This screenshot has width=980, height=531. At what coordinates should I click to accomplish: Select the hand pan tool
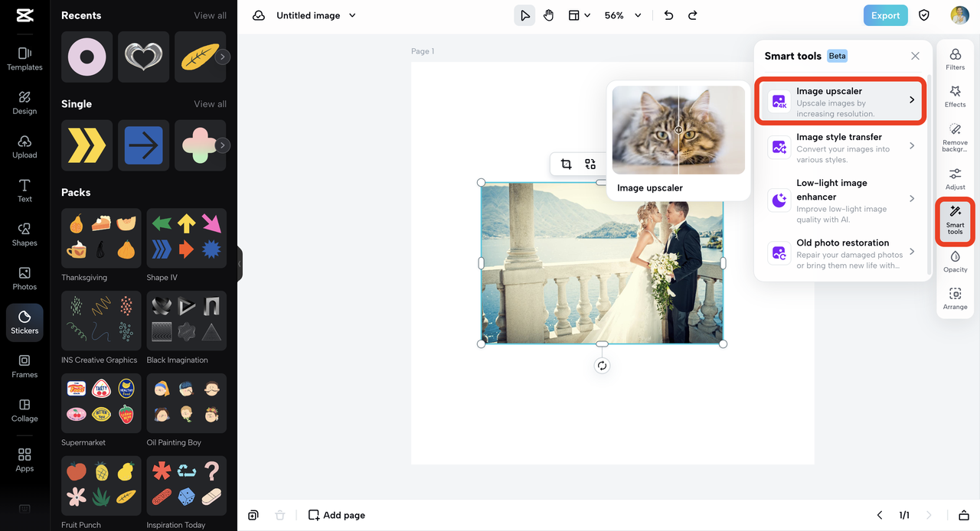[549, 15]
